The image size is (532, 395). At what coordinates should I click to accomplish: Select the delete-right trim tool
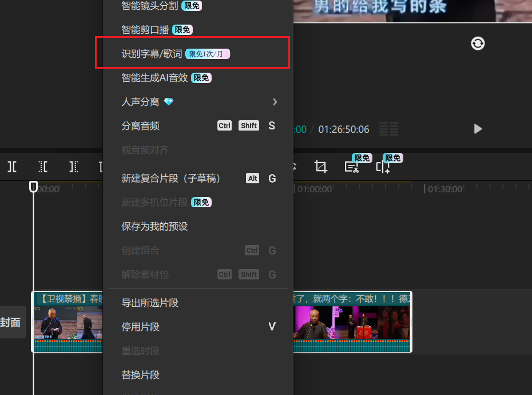click(x=74, y=167)
